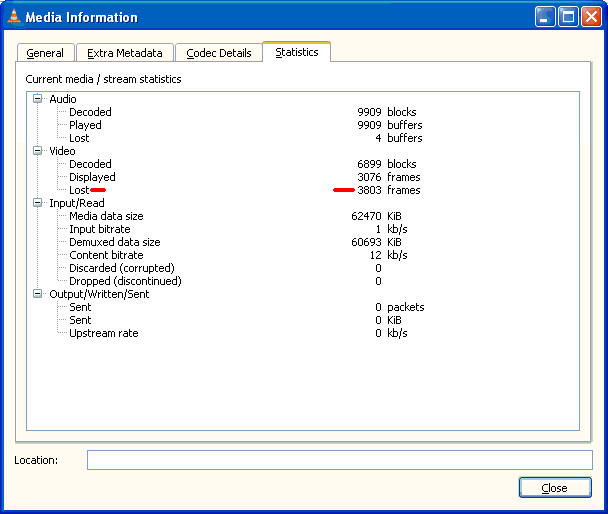
Task: Close window using title bar X
Action: tap(591, 17)
